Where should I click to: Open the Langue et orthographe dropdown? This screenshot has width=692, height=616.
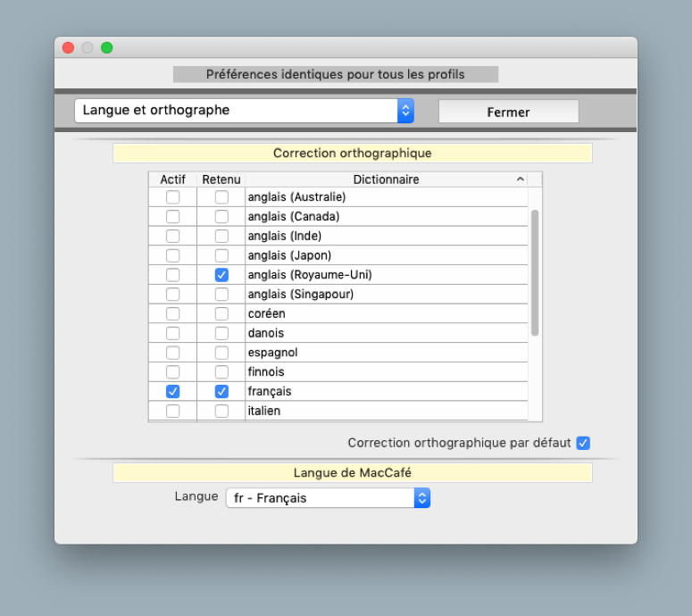[x=244, y=111]
